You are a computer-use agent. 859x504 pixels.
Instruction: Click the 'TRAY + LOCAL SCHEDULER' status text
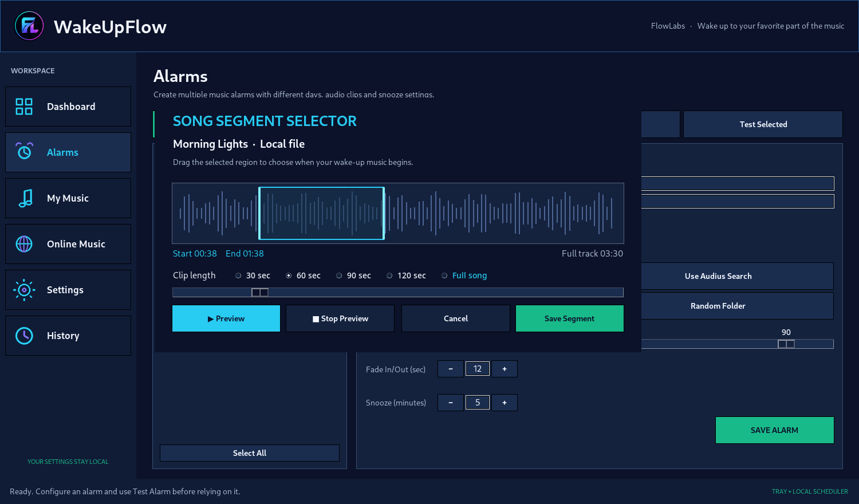[x=810, y=491]
